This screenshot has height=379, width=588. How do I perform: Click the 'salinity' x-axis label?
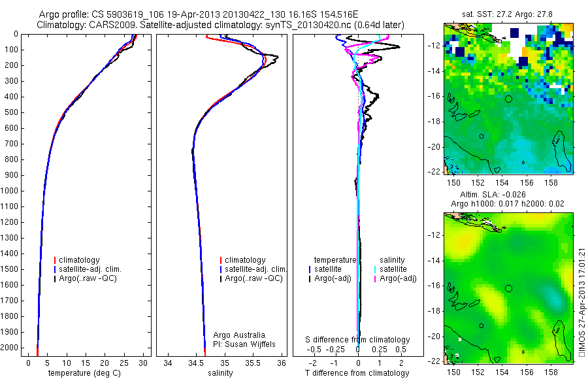221,373
